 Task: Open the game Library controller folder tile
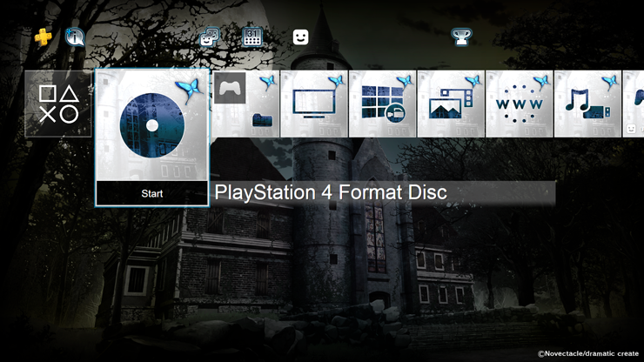(246, 104)
